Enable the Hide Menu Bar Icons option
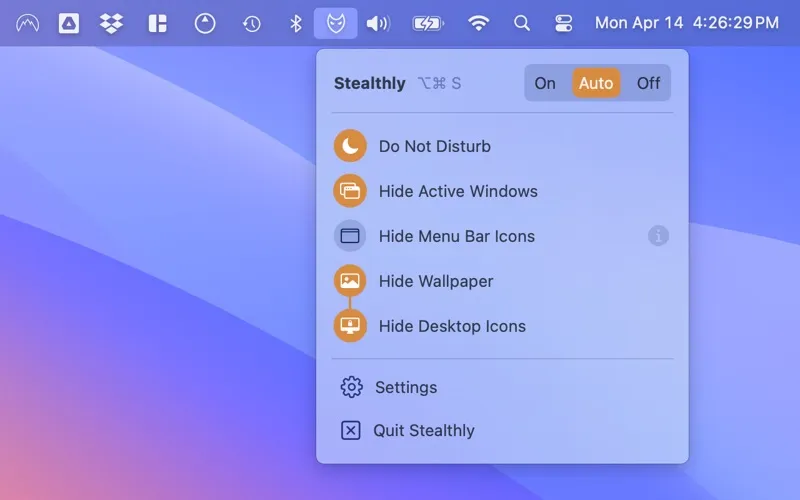The width and height of the screenshot is (800, 500). 350,236
